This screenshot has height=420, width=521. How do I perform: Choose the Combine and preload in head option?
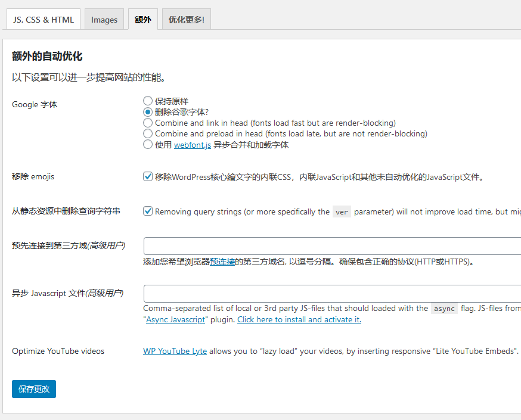click(148, 133)
